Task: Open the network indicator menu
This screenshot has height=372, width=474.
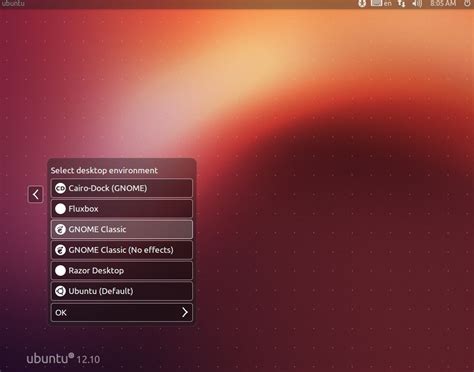Action: click(402, 3)
